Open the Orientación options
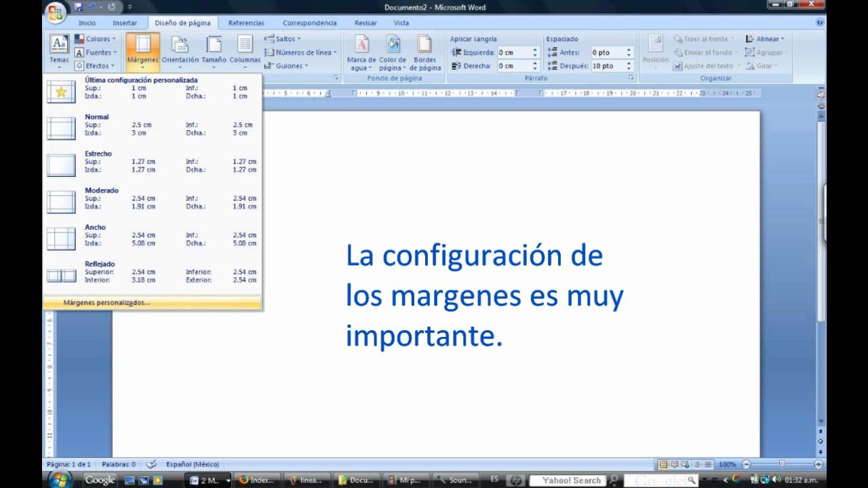 click(180, 52)
